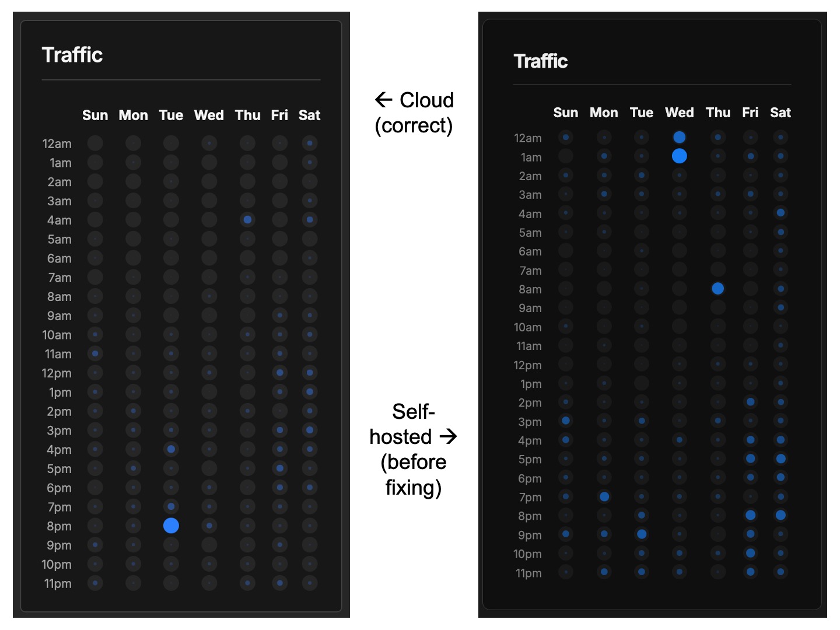Click the large 8pm Tuesday dot on Cloud chart

[x=171, y=526]
